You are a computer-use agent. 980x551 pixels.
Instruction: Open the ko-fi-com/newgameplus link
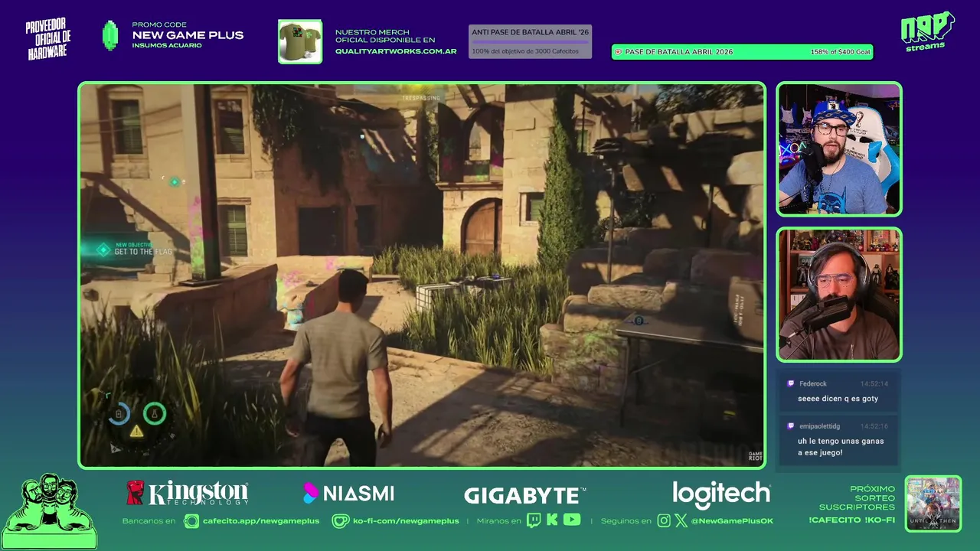tap(406, 521)
